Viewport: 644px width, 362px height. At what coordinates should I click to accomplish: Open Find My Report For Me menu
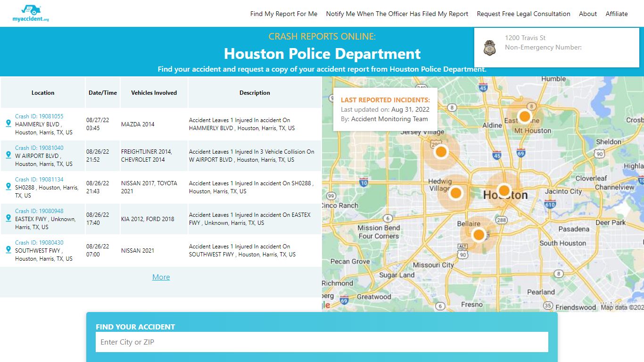[x=284, y=14]
